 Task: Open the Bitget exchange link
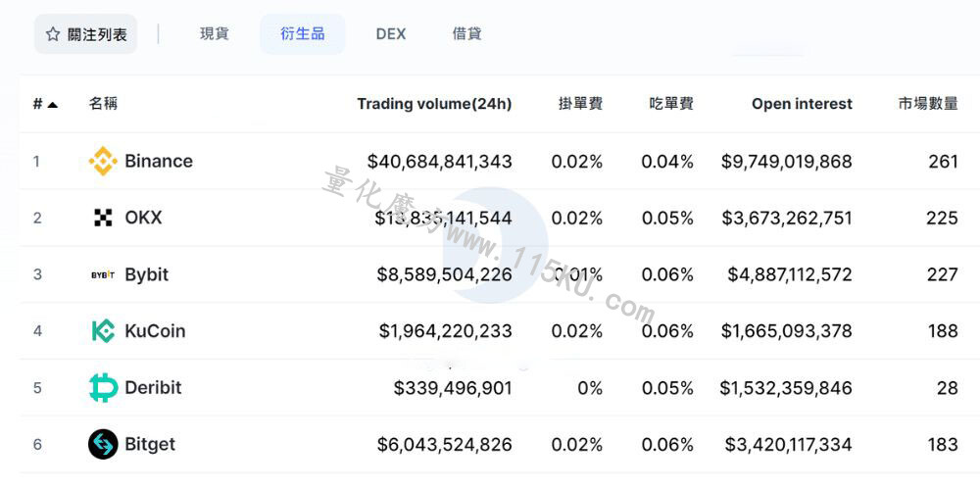click(x=150, y=444)
